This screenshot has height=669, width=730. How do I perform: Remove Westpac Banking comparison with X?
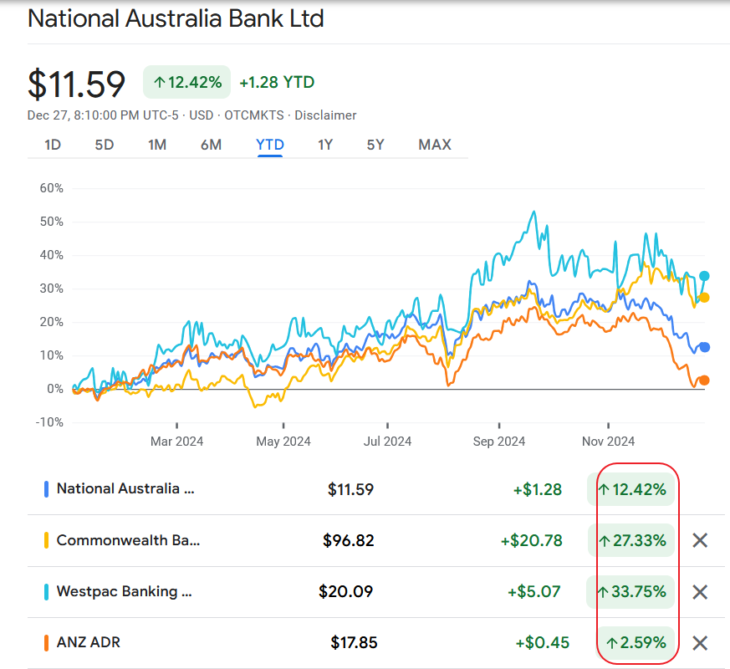pos(700,592)
